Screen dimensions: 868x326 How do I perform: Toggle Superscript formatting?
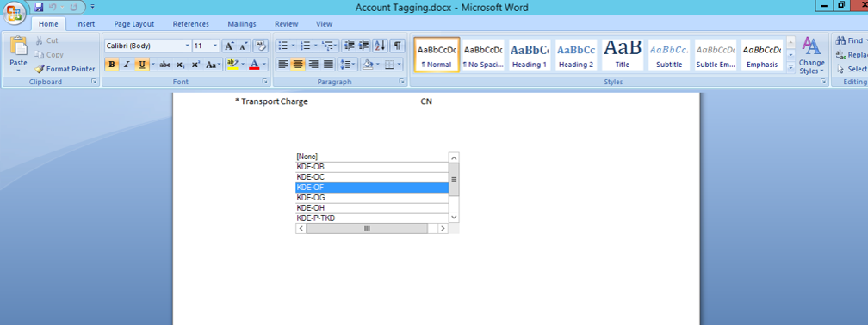[195, 65]
